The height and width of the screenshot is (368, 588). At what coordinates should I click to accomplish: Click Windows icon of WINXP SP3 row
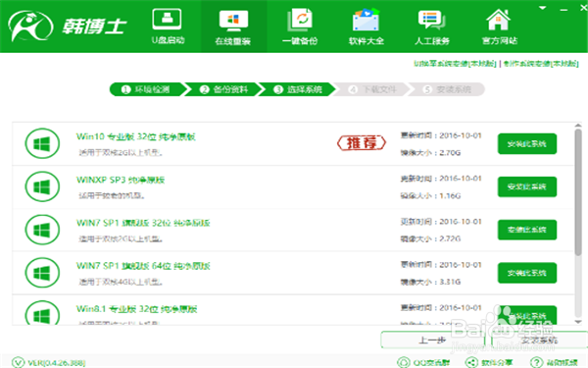[42, 186]
